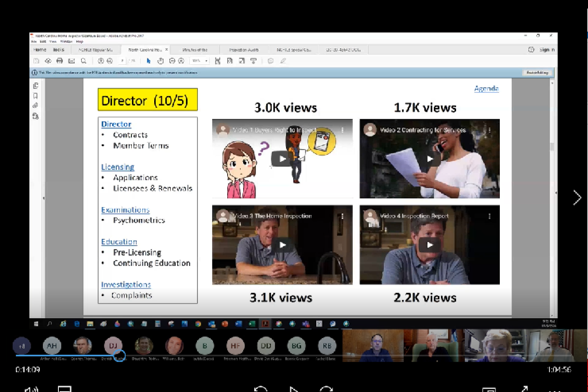This screenshot has width=588, height=392.
Task: Click the Windows Start button in taskbar
Action: (x=36, y=324)
